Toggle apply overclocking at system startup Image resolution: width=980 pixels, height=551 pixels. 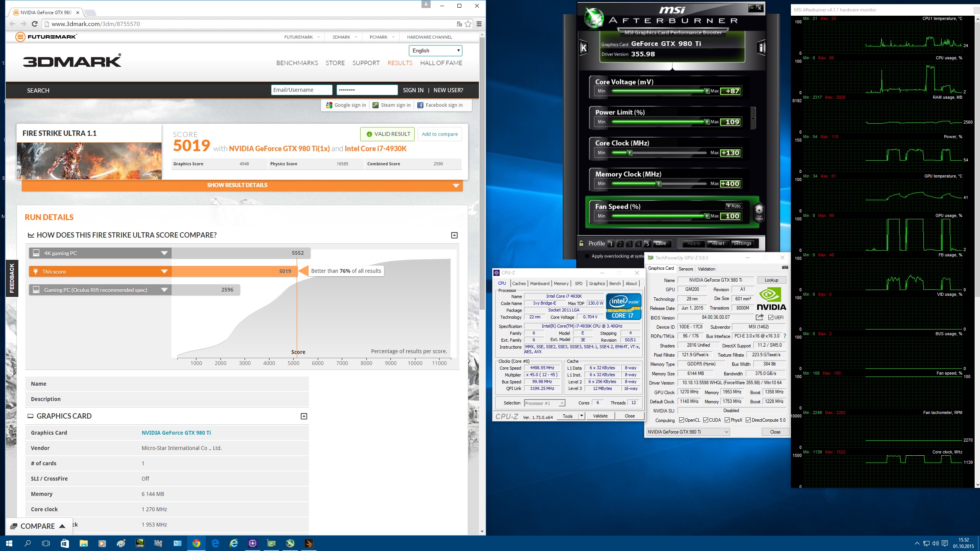point(588,256)
